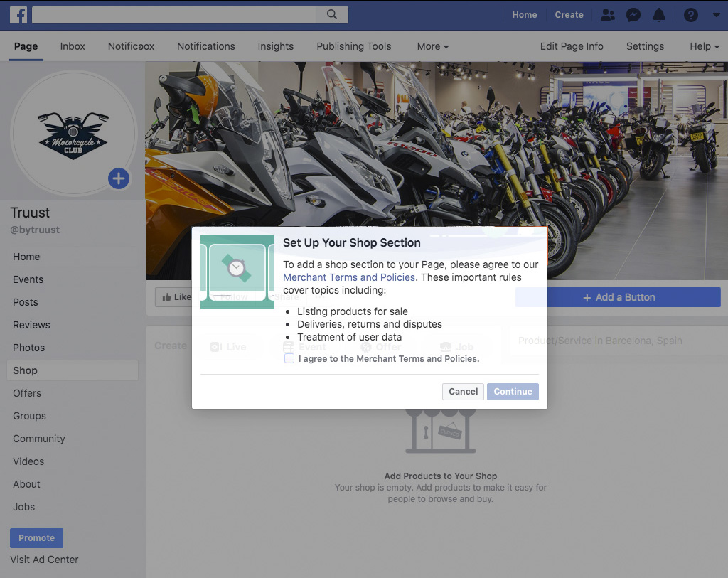
Task: Open Jobs in the left sidebar
Action: point(23,507)
